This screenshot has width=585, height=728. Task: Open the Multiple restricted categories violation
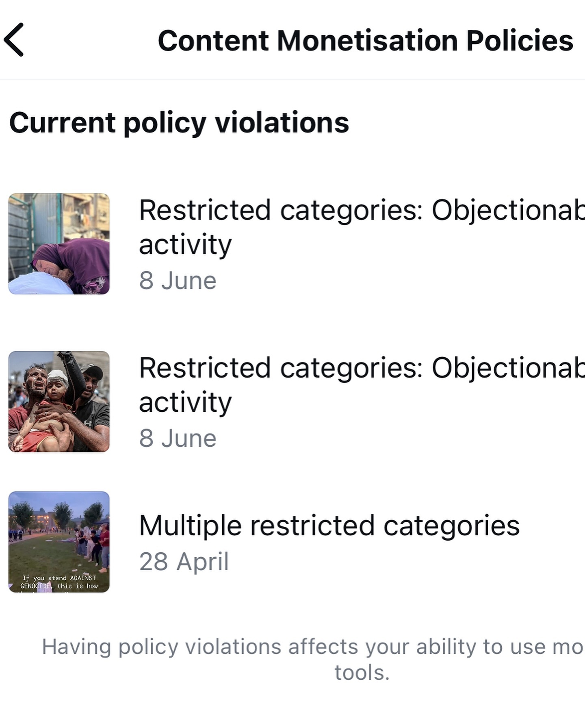point(329,526)
